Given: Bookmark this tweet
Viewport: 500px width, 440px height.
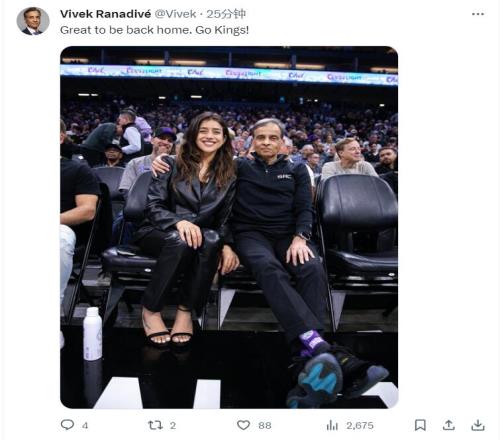Looking at the screenshot, I should 420,425.
